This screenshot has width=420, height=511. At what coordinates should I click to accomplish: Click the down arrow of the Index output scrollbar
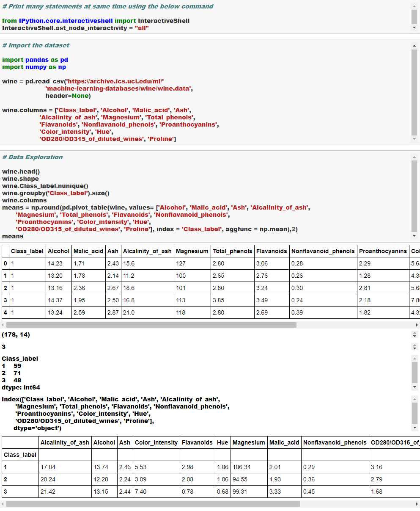414,428
